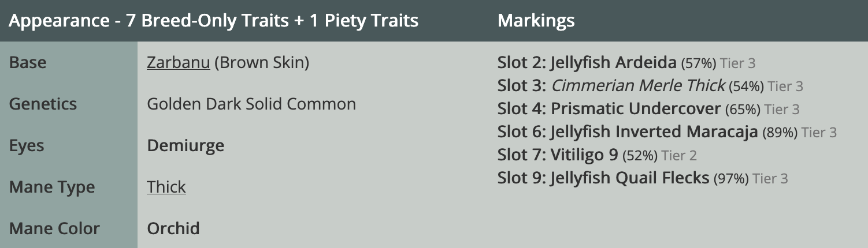This screenshot has height=248, width=868.
Task: Click the Eyes row label
Action: (27, 145)
